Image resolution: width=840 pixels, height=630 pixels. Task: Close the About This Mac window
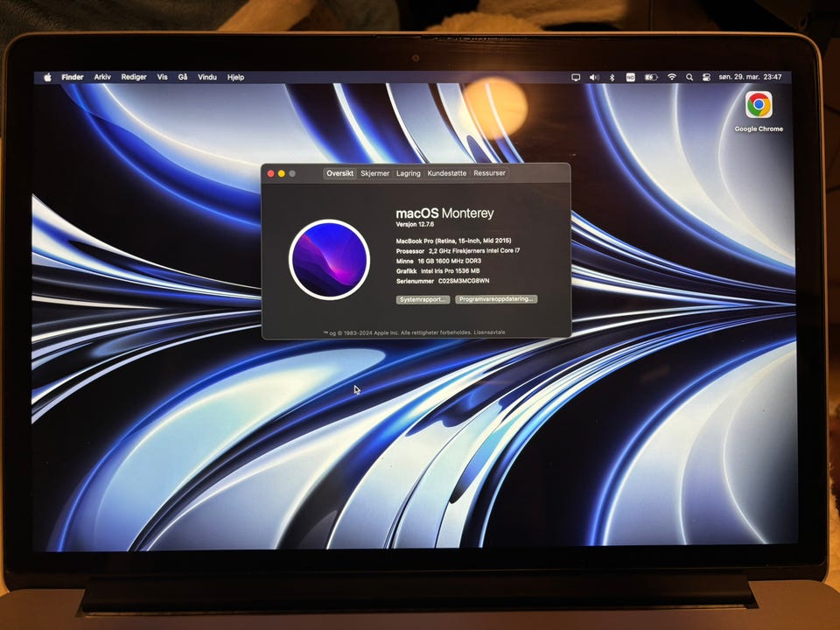click(271, 173)
